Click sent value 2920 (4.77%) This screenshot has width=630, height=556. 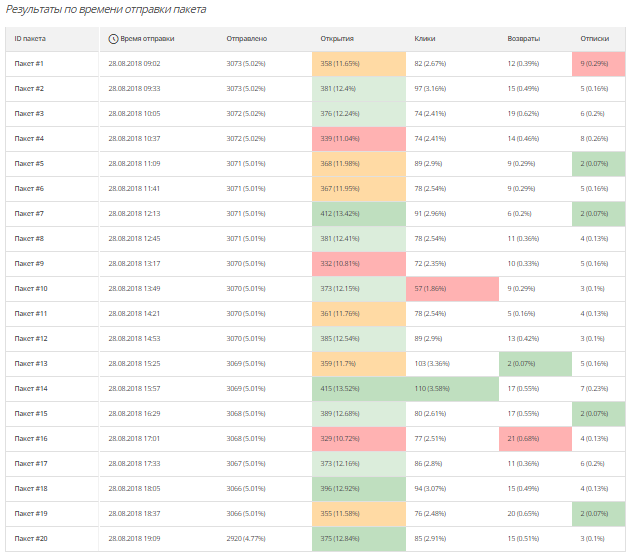pos(246,539)
